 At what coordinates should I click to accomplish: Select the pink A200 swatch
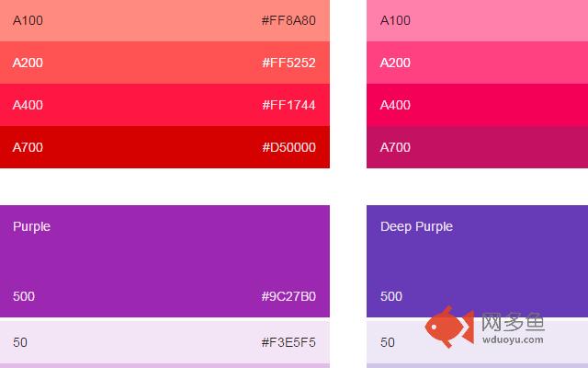[x=477, y=63]
